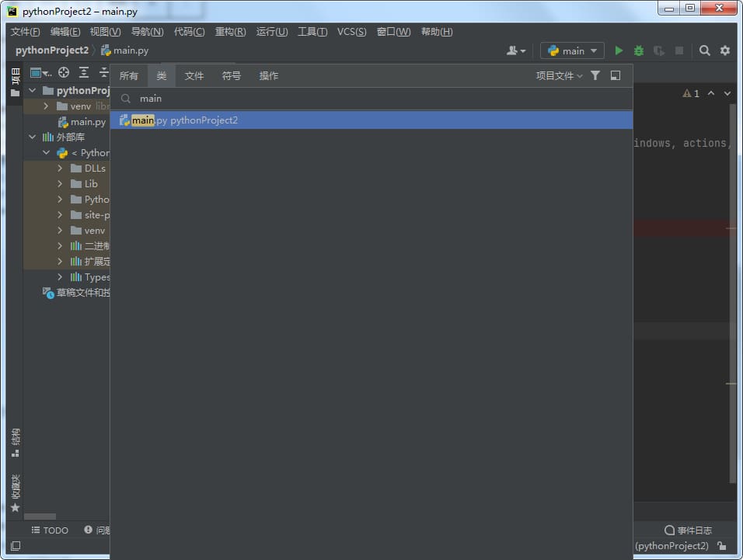Go to previous highlighted error arrow
This screenshot has height=560, width=743.
click(711, 93)
